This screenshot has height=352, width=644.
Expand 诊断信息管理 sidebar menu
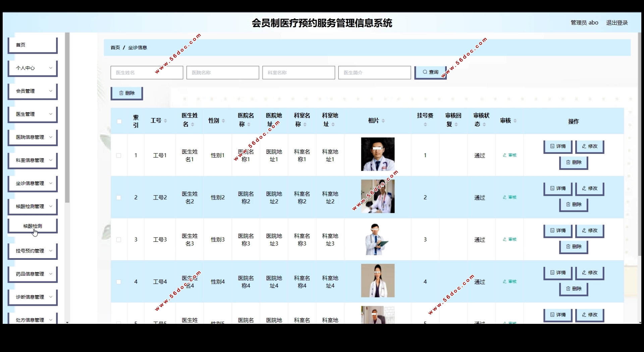[33, 297]
